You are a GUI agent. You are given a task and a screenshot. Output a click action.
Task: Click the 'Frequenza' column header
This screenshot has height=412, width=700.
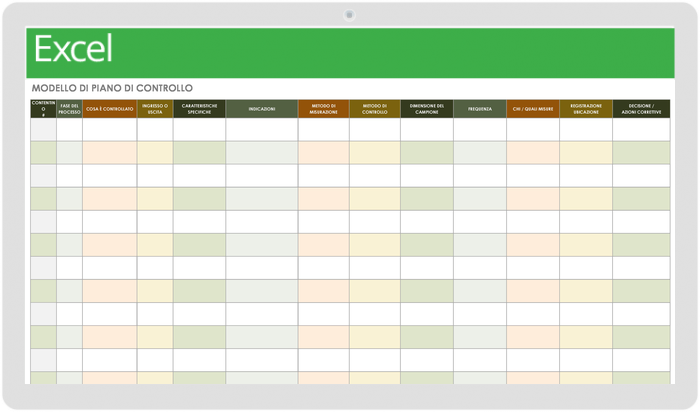coord(480,109)
